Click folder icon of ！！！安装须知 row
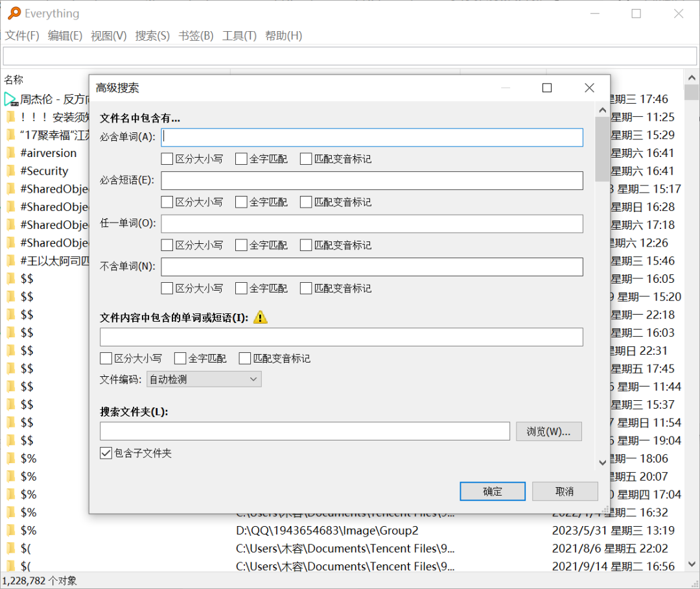This screenshot has height=589, width=700. (x=11, y=117)
